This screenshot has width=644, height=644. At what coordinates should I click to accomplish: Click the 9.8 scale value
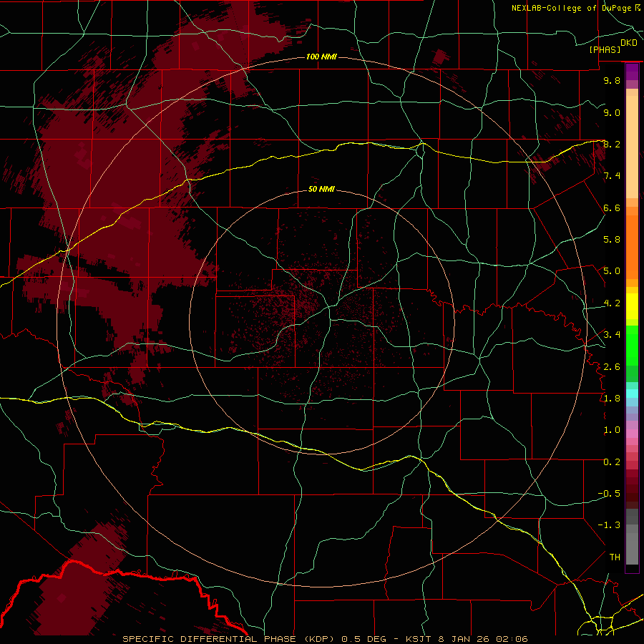click(x=612, y=80)
